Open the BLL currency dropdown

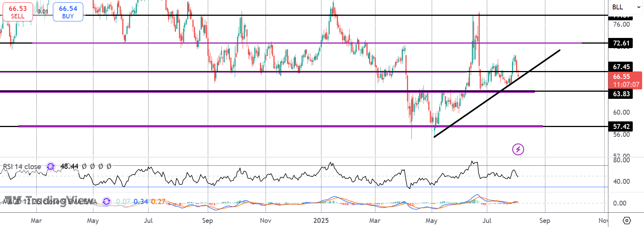[626, 7]
